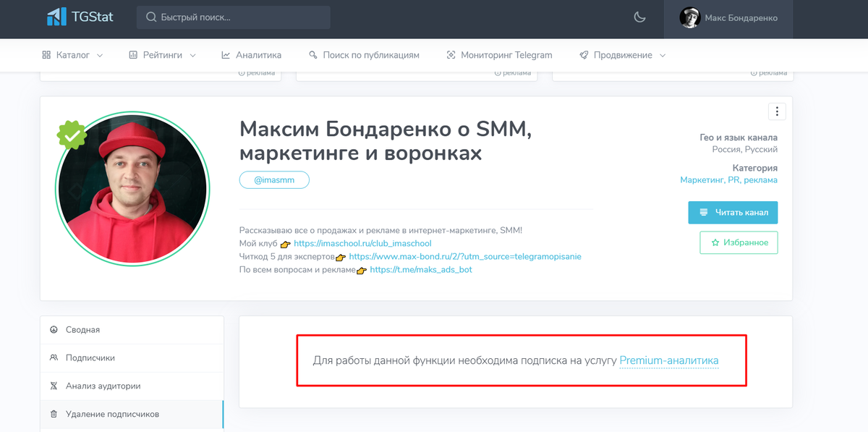Open Макс Бондаренко profile avatar

(689, 17)
